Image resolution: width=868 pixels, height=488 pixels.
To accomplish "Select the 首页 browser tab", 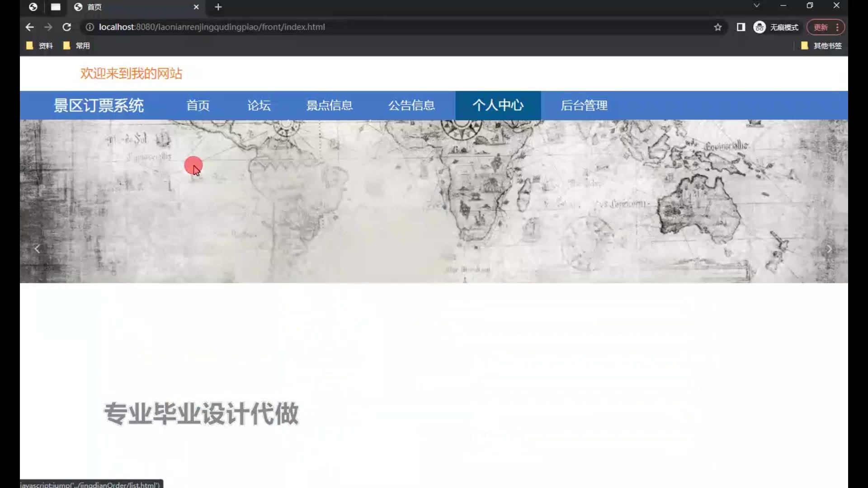I will coord(136,7).
